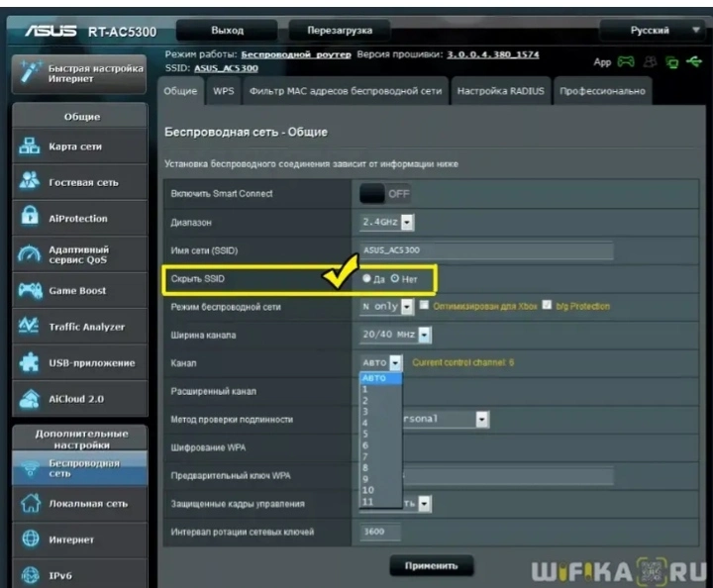
Task: Open the ASUS_AC5300 SSID link
Action: tap(226, 68)
